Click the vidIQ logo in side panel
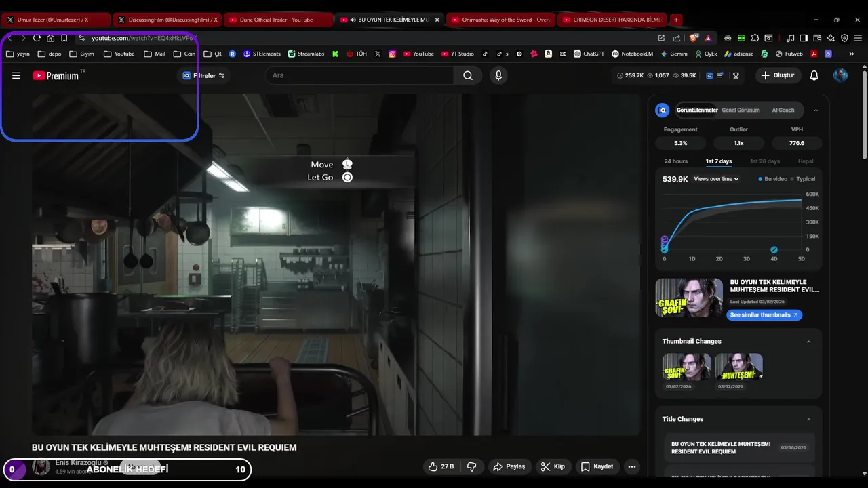This screenshot has height=488, width=868. click(663, 110)
